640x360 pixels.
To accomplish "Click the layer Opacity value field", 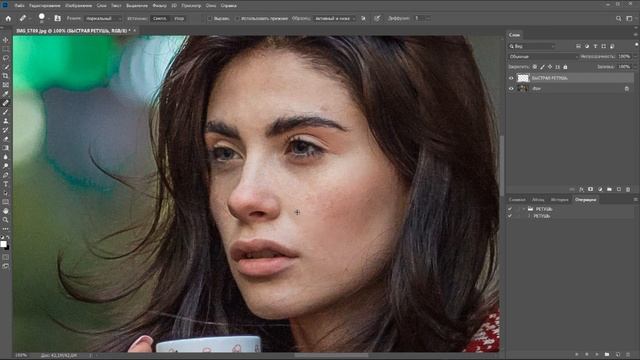I will [624, 57].
